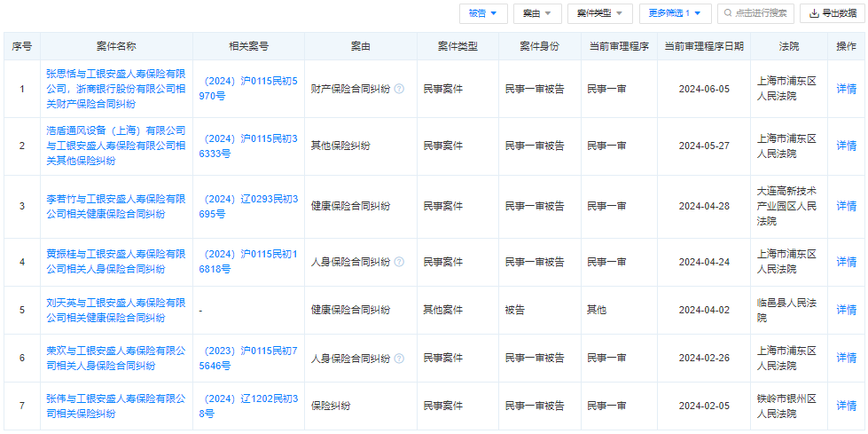The width and height of the screenshot is (868, 434).
Task: Expand the 更多筛选 1 dropdown
Action: coord(674,13)
